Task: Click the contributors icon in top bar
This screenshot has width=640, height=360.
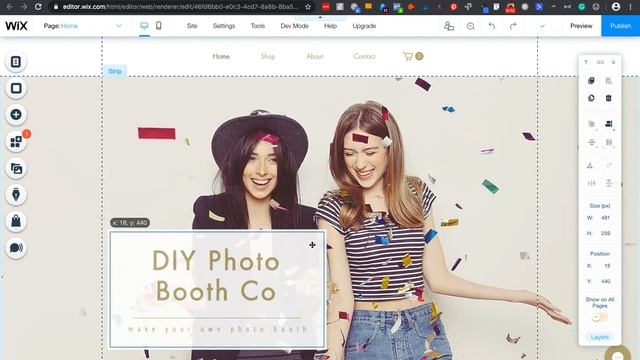Action: pyautogui.click(x=449, y=26)
